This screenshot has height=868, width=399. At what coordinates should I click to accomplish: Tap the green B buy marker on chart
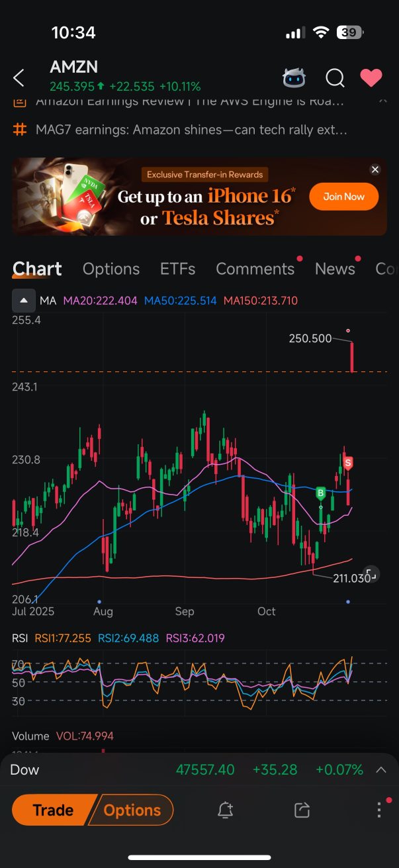321,493
